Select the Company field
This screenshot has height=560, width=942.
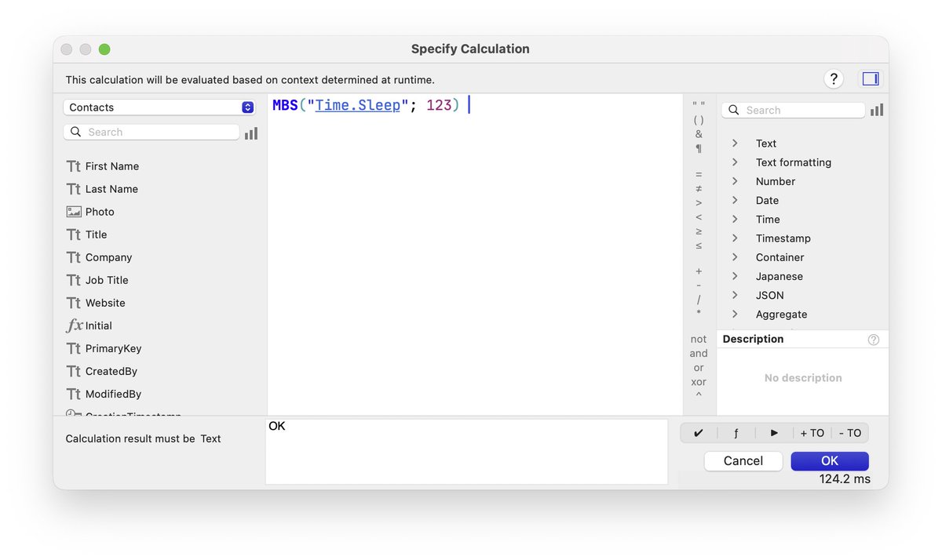[x=108, y=257]
